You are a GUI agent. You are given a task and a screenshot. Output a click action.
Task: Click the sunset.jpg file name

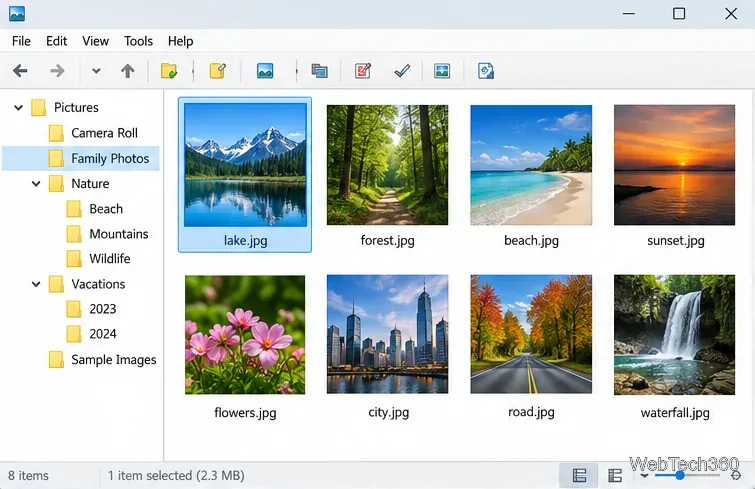pyautogui.click(x=676, y=241)
